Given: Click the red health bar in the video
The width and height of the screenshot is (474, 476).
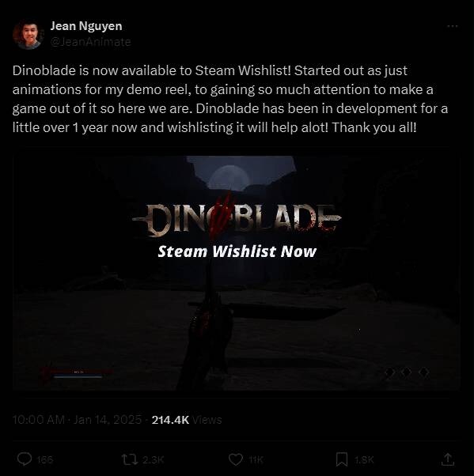Looking at the screenshot, I should click(78, 372).
